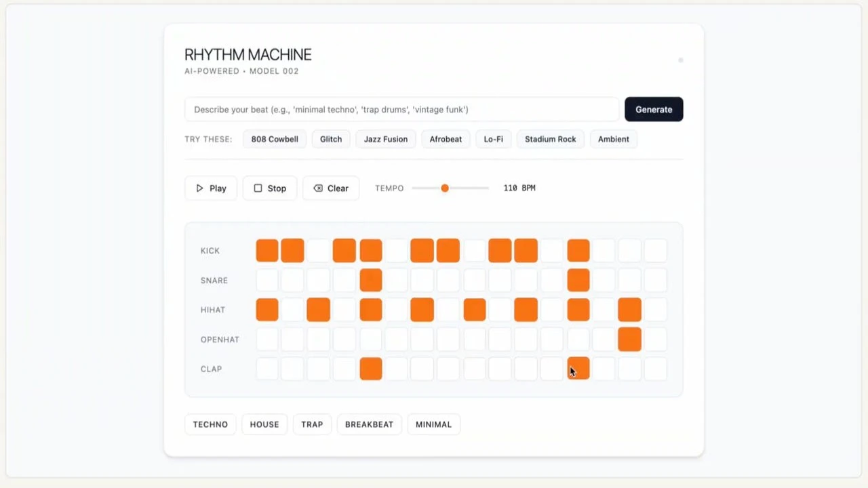Disable the Snare hit on step 5
The width and height of the screenshot is (868, 488).
click(x=371, y=280)
